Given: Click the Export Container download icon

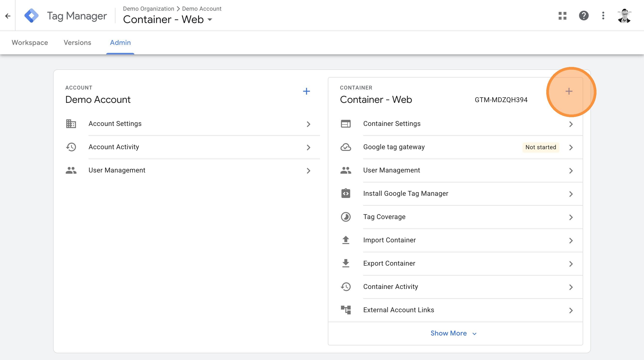Looking at the screenshot, I should 346,263.
